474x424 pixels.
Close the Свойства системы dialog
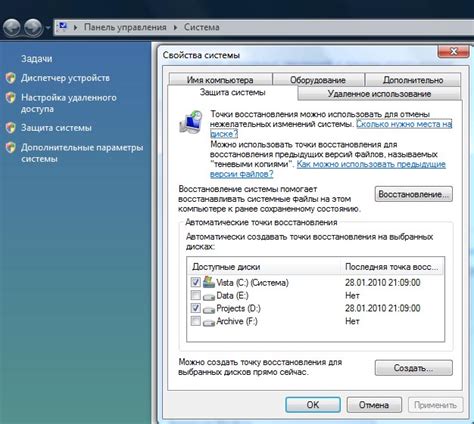[453, 51]
